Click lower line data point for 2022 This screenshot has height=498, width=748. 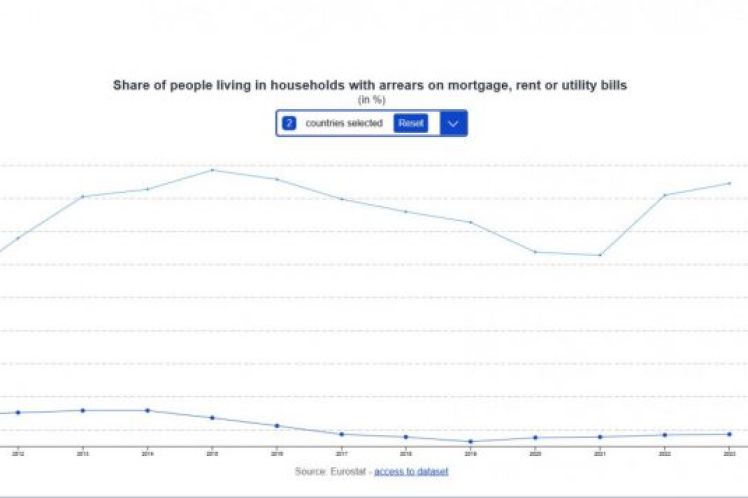pyautogui.click(x=665, y=435)
